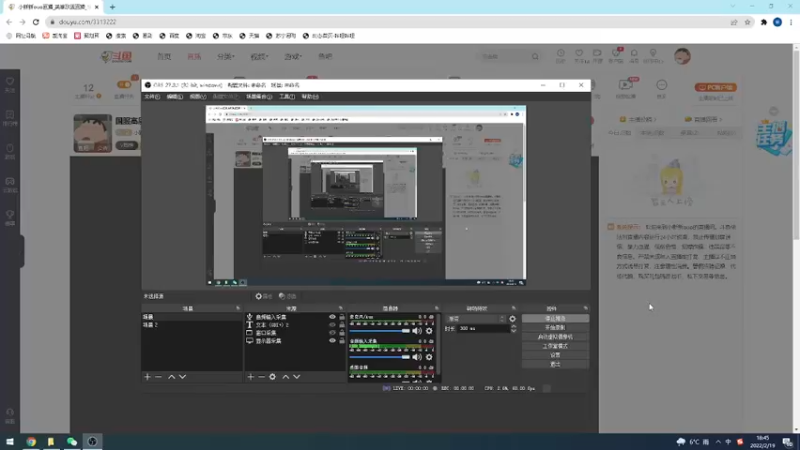Enable Studio Mode from the Controls panel
Screen dimensions: 800x450
555,346
